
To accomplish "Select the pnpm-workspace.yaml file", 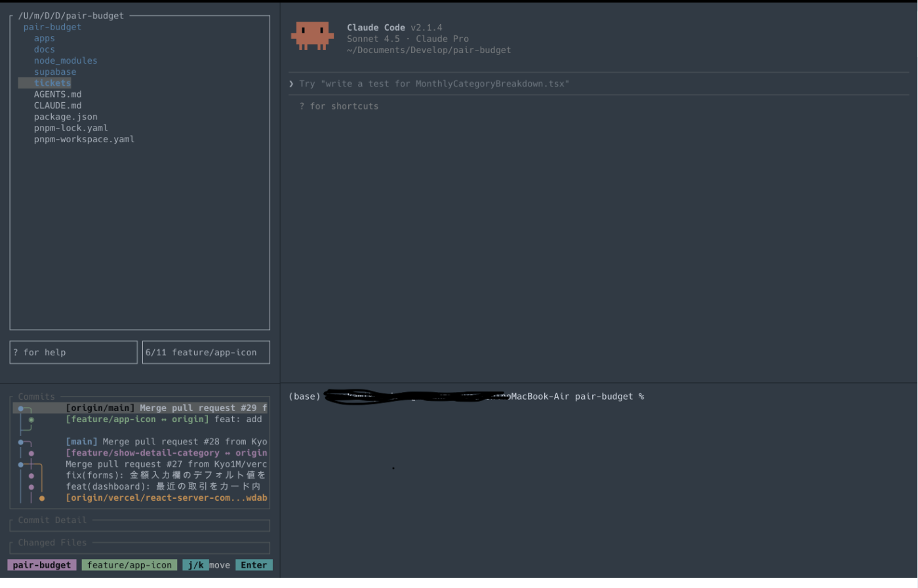I will pos(84,139).
